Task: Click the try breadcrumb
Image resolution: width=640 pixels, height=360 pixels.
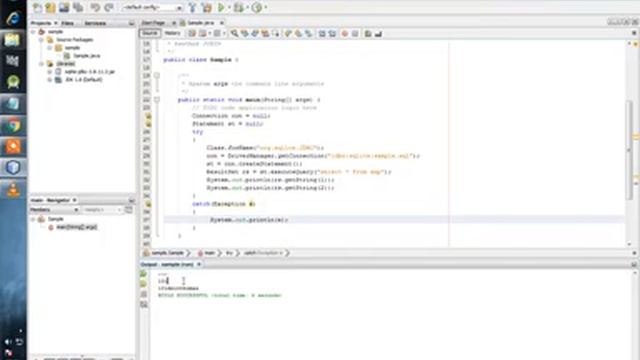Action: [229, 253]
